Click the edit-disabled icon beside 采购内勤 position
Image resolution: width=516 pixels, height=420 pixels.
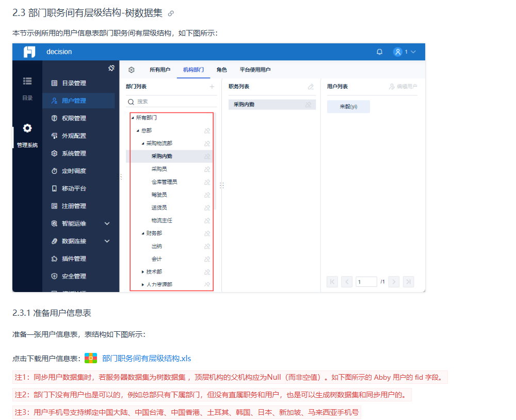pyautogui.click(x=308, y=105)
